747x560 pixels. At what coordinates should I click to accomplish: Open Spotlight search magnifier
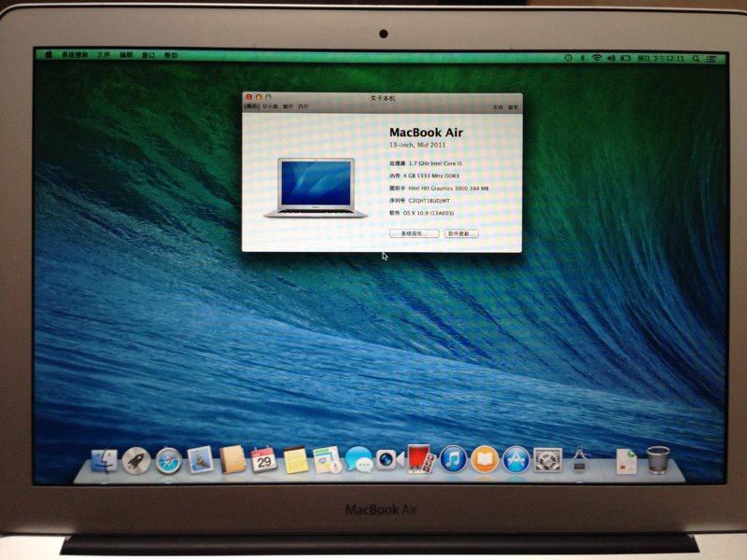click(x=696, y=59)
